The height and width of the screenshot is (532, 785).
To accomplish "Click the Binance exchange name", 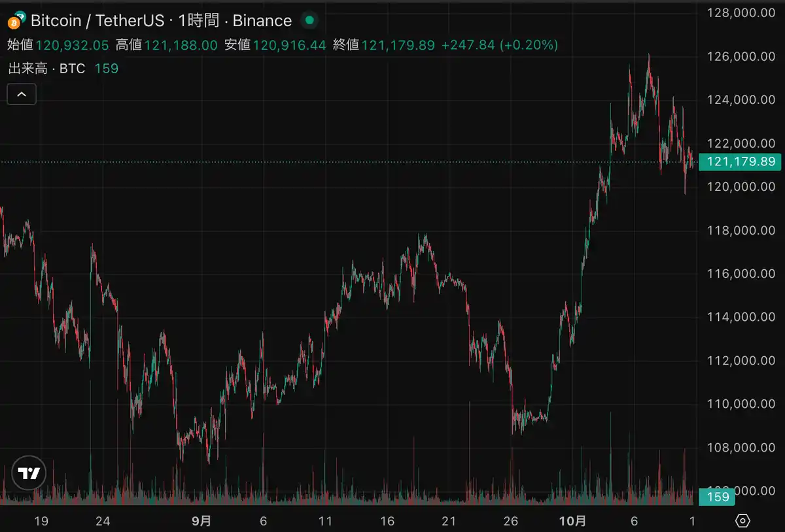I will tap(262, 20).
